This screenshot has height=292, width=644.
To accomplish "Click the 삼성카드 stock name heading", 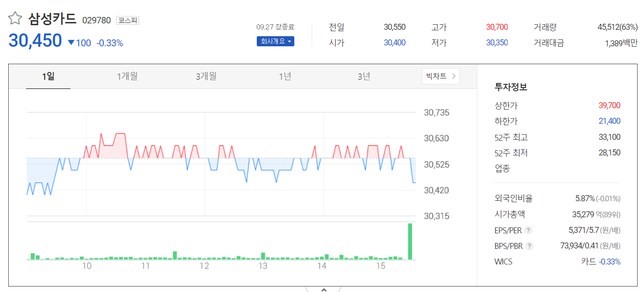I will click(x=52, y=19).
